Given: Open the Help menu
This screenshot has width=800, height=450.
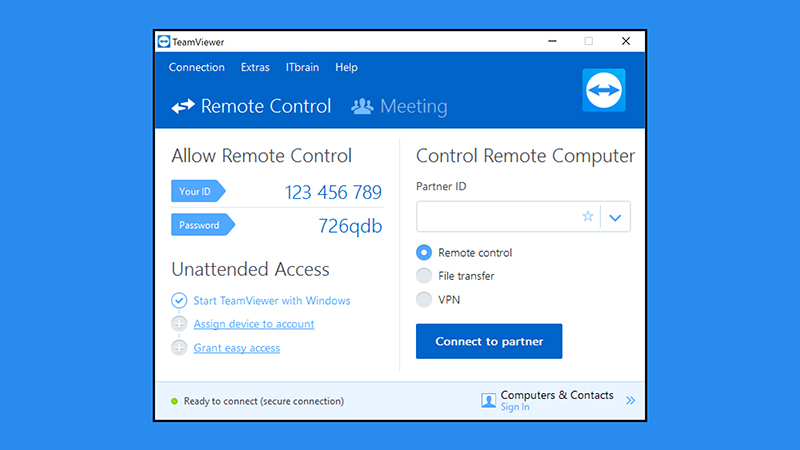Looking at the screenshot, I should pyautogui.click(x=346, y=67).
